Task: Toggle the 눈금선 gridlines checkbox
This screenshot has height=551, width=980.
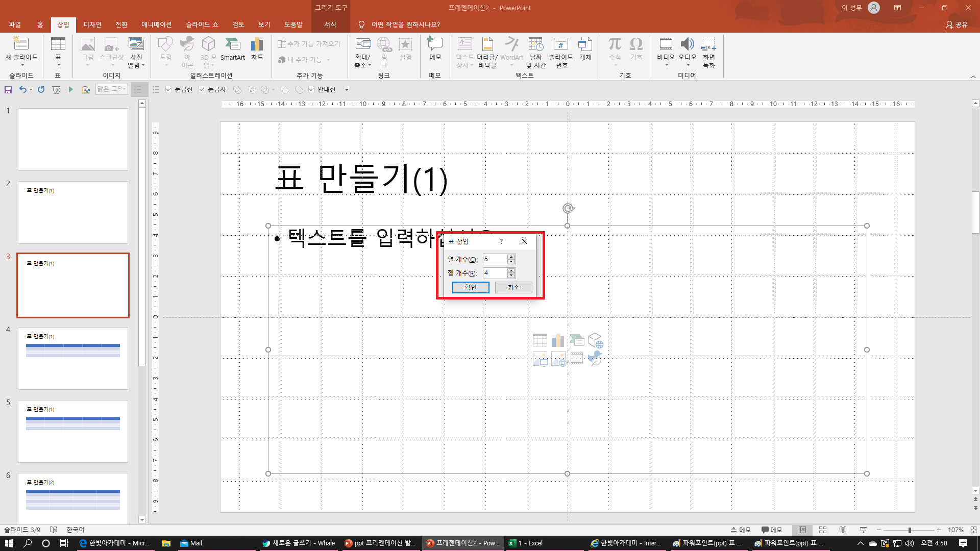Action: 169,89
